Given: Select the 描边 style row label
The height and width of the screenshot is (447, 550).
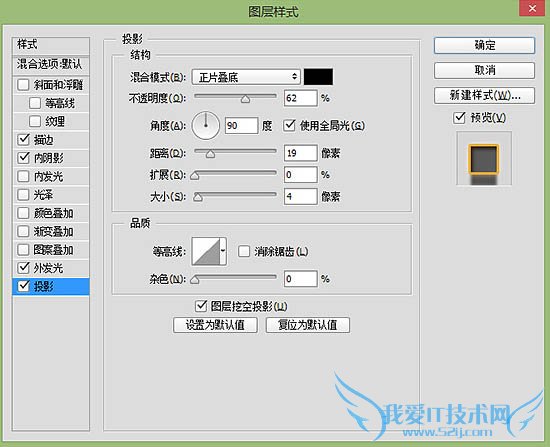Looking at the screenshot, I should click(43, 140).
